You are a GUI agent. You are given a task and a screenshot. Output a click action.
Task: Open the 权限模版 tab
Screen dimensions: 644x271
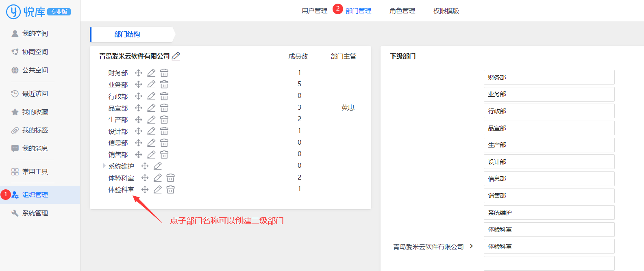point(446,11)
